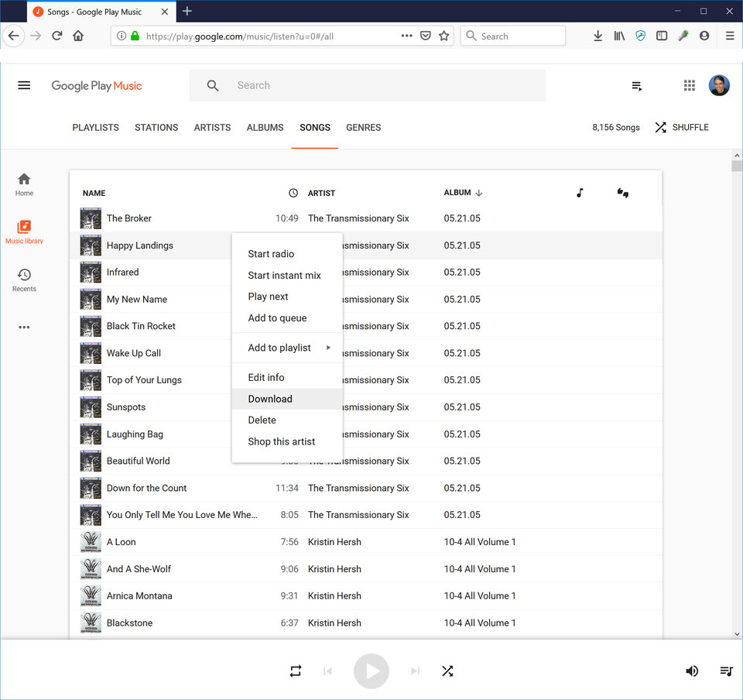
Task: Choose Start instant mix
Action: [287, 276]
